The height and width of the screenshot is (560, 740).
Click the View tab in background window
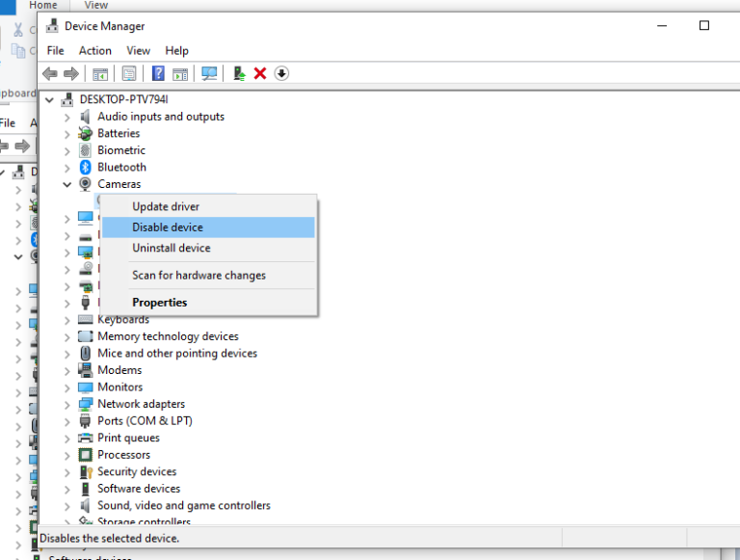(x=95, y=5)
